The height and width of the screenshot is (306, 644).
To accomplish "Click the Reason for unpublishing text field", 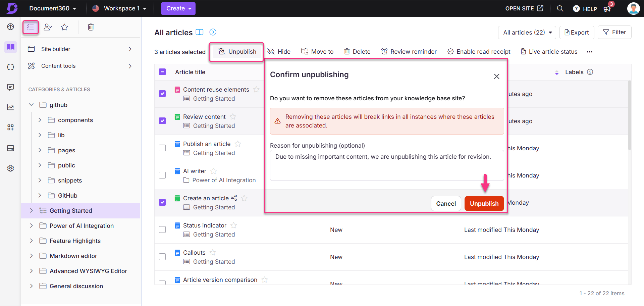I will coord(387,165).
